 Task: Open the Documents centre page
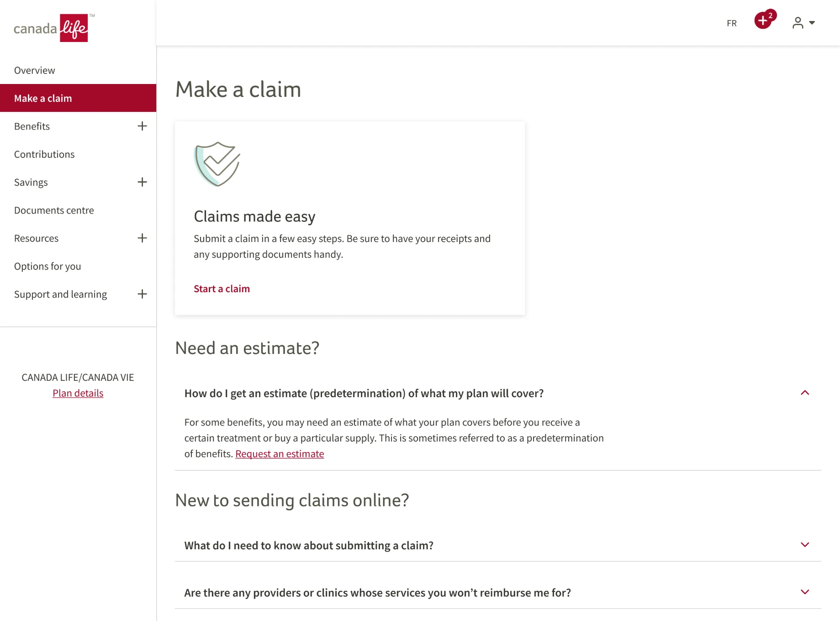(x=54, y=211)
